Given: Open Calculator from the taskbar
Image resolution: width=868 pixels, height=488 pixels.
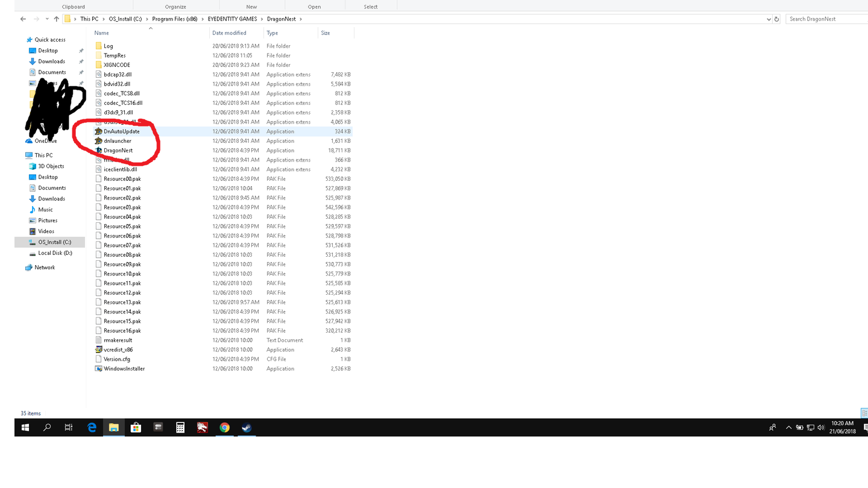Looking at the screenshot, I should click(180, 428).
